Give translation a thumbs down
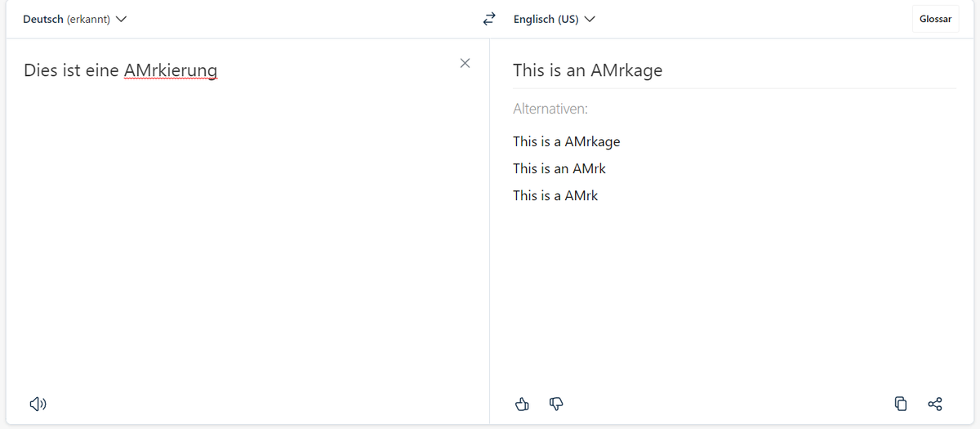 tap(556, 404)
